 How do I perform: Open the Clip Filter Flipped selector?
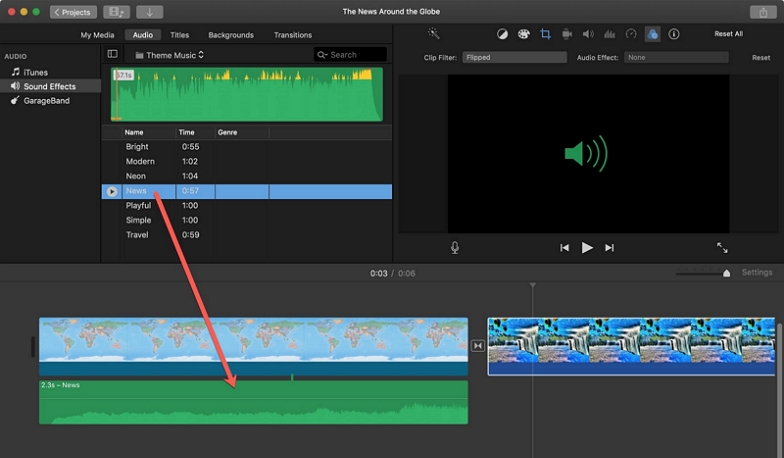514,58
